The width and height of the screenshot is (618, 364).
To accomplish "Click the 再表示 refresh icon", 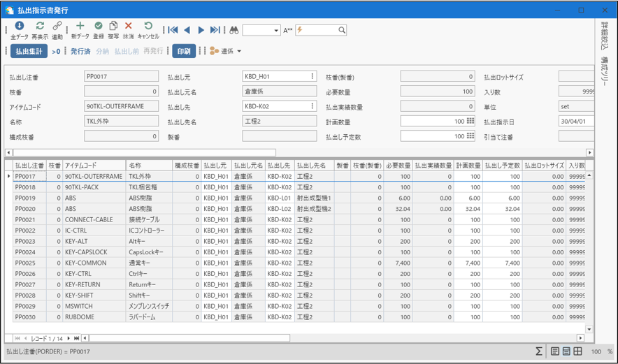I will coord(40,27).
